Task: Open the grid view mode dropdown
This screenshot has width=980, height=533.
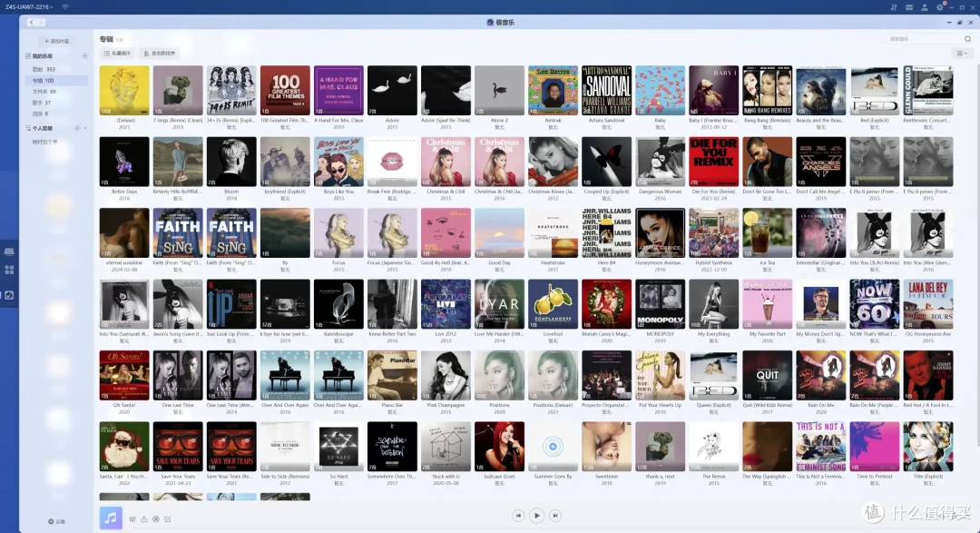Action: pyautogui.click(x=962, y=54)
